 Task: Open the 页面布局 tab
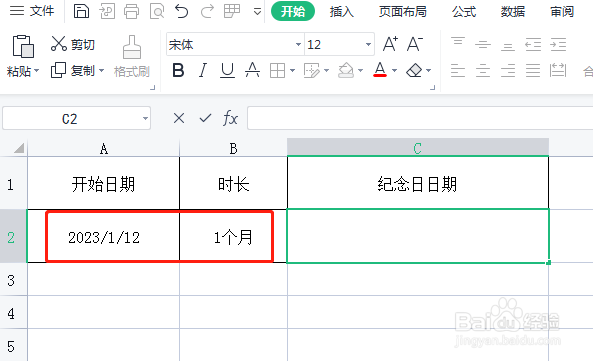[402, 11]
